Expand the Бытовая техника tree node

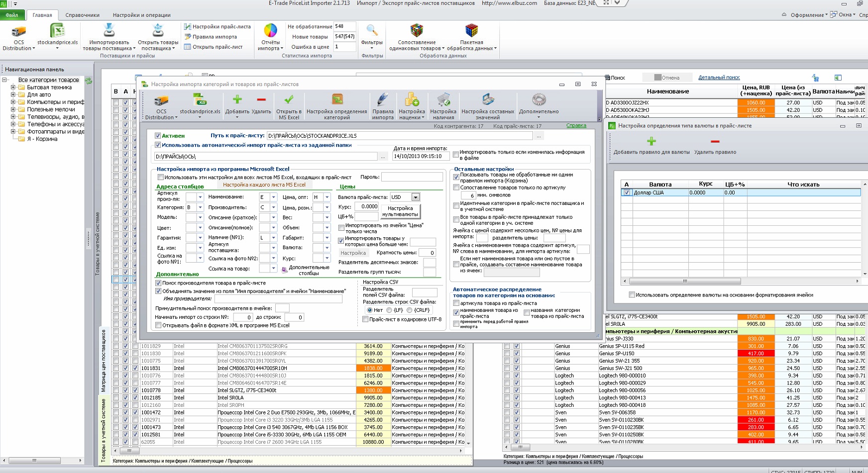pyautogui.click(x=13, y=87)
